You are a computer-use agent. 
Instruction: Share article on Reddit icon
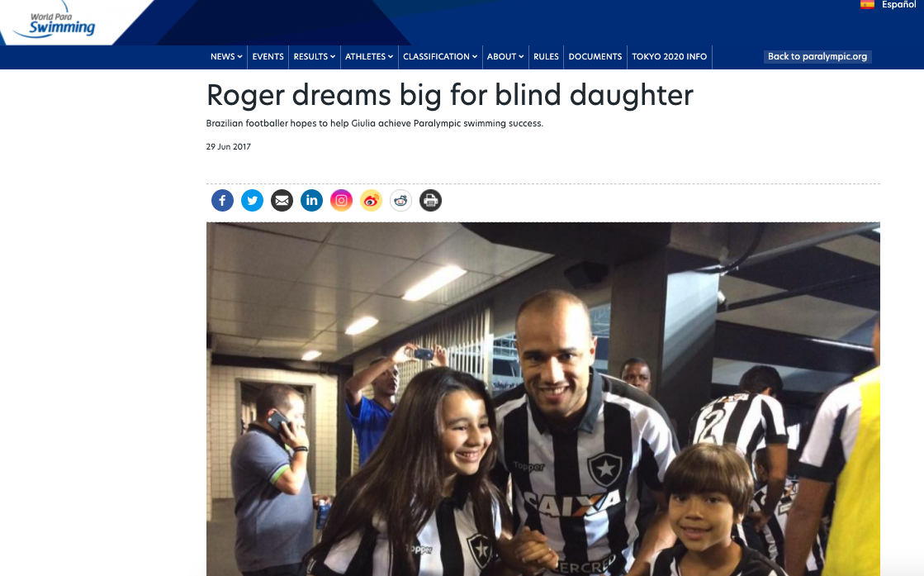(x=400, y=201)
